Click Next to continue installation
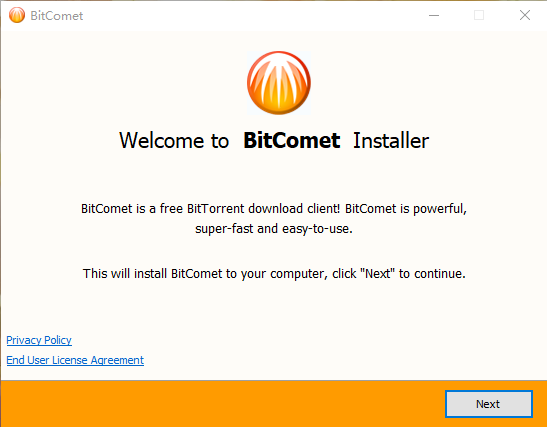 pyautogui.click(x=489, y=404)
